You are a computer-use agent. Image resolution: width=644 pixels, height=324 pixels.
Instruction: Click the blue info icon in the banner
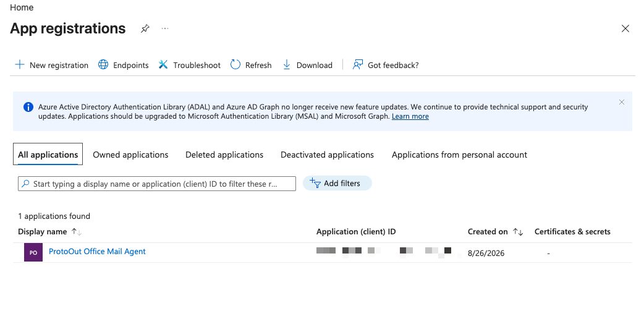[28, 107]
